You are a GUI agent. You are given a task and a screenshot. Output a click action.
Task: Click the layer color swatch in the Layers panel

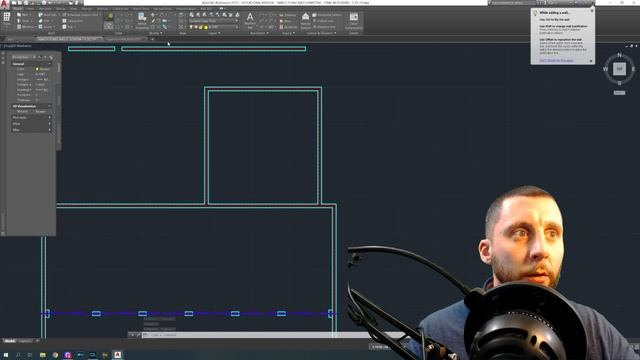click(x=206, y=27)
